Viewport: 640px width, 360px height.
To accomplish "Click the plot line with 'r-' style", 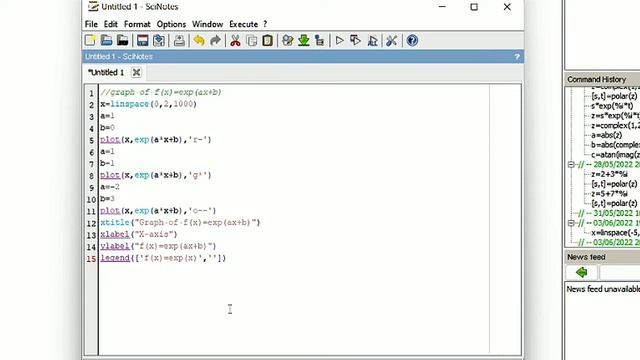I will click(x=156, y=140).
